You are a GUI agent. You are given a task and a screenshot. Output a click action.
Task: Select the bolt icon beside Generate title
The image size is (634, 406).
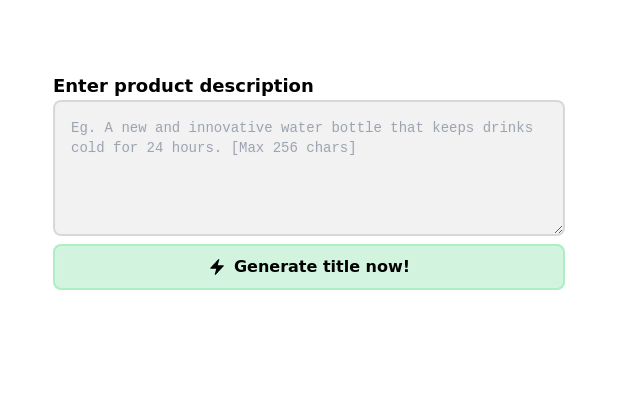pyautogui.click(x=217, y=267)
